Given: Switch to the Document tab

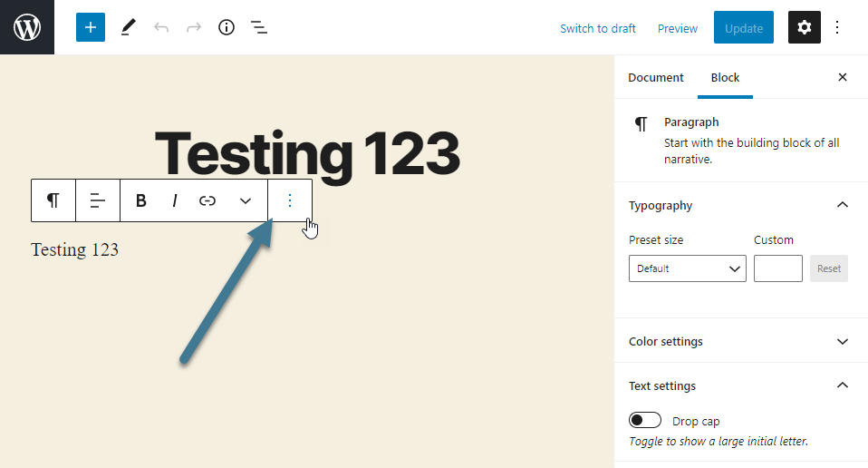Looking at the screenshot, I should pyautogui.click(x=655, y=78).
